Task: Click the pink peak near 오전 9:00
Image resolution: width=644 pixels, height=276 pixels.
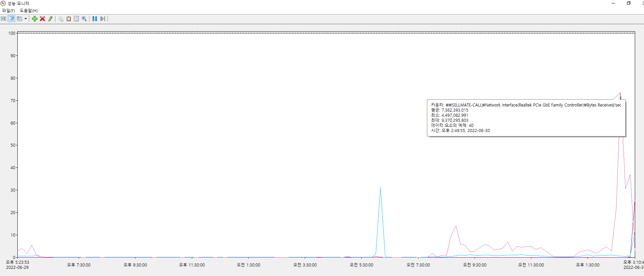Action: tap(456, 226)
